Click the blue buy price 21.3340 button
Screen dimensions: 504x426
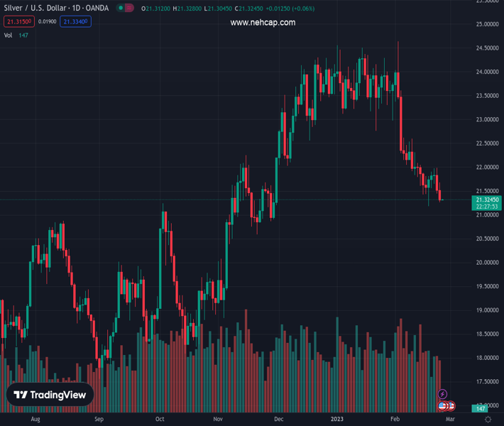click(76, 21)
